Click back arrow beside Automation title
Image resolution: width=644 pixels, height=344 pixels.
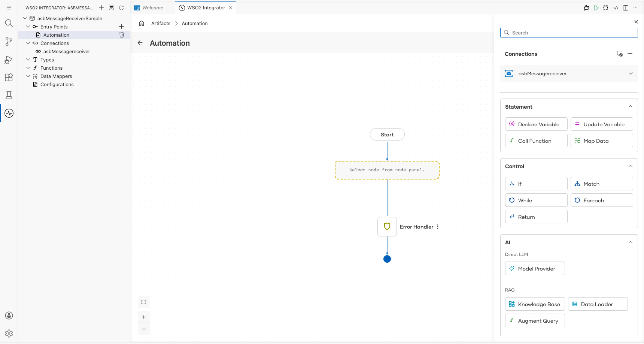pos(140,43)
